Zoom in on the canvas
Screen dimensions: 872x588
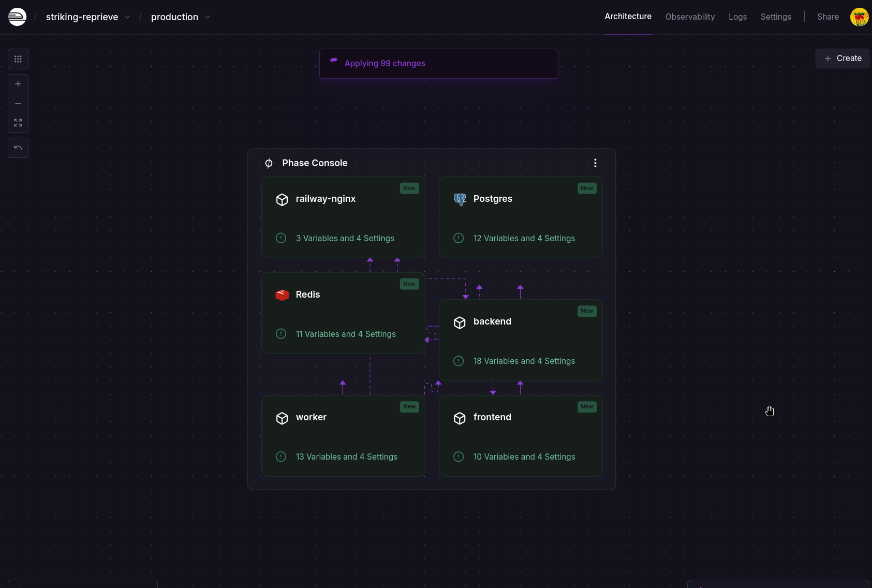coord(18,84)
